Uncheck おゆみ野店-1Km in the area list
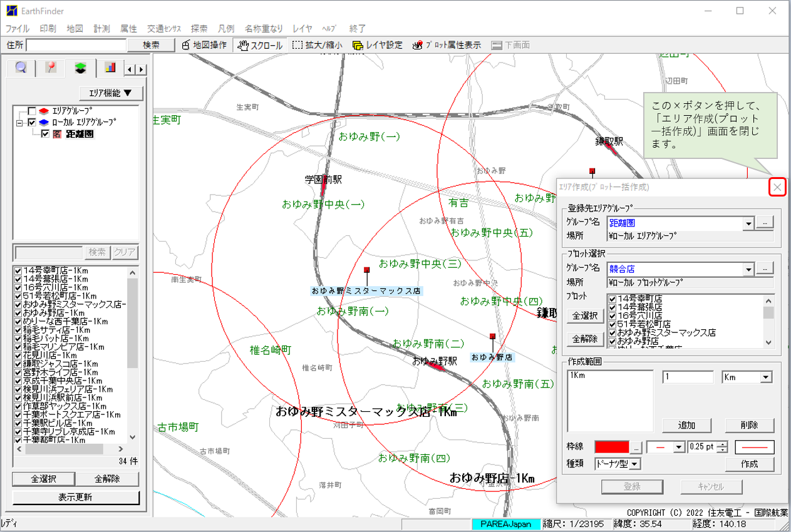 point(18,313)
